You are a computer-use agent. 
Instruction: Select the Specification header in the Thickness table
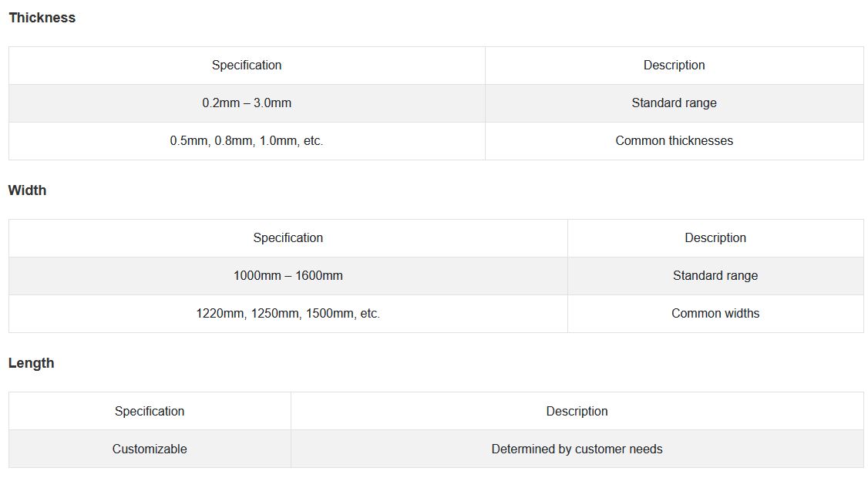click(247, 66)
